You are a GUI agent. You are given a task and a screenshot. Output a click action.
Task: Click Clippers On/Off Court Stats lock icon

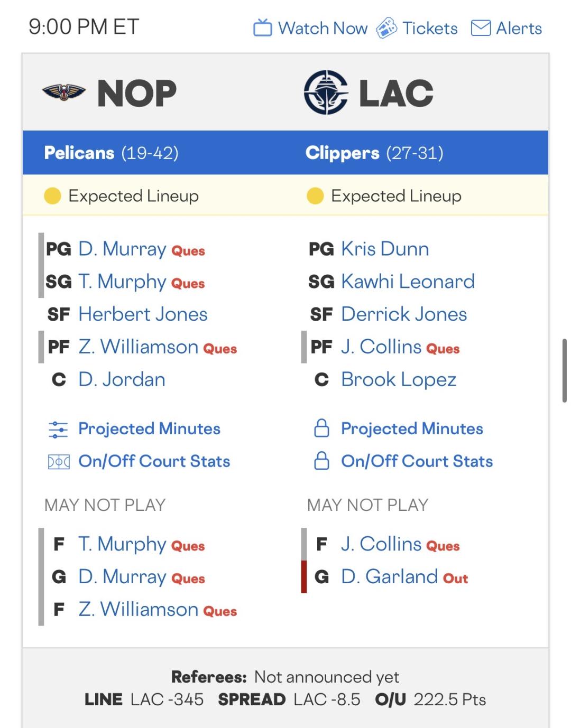click(x=321, y=461)
